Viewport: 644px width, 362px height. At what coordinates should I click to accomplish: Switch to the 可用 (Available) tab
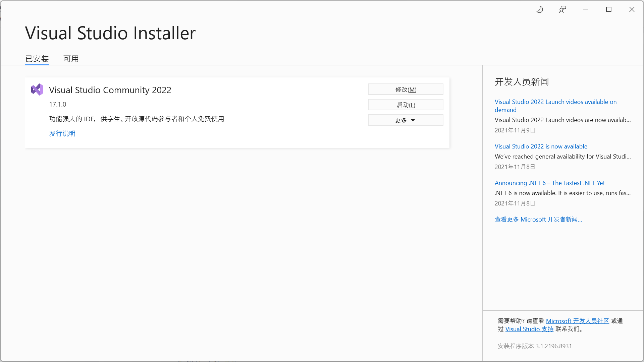point(71,59)
